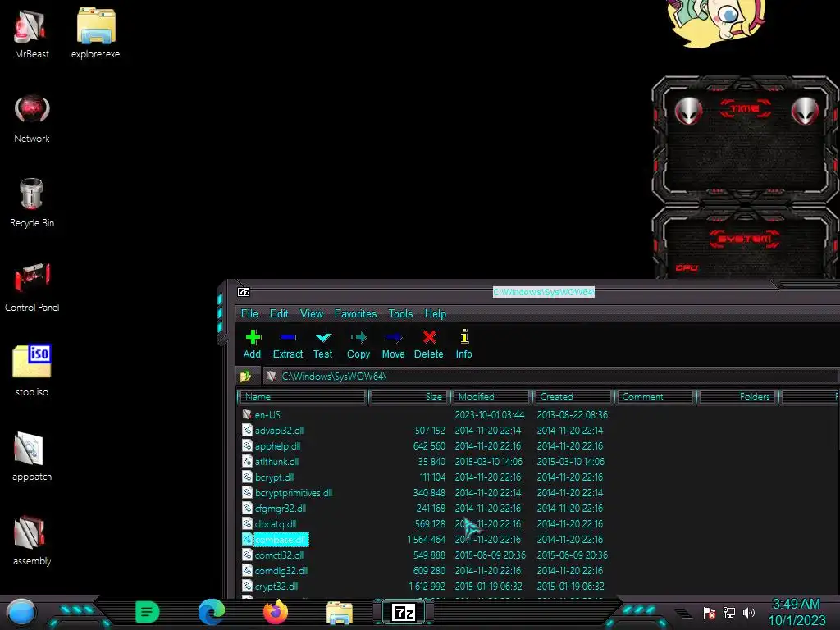Sort by Name column header
Viewport: 840px width, 630px height.
pos(303,397)
